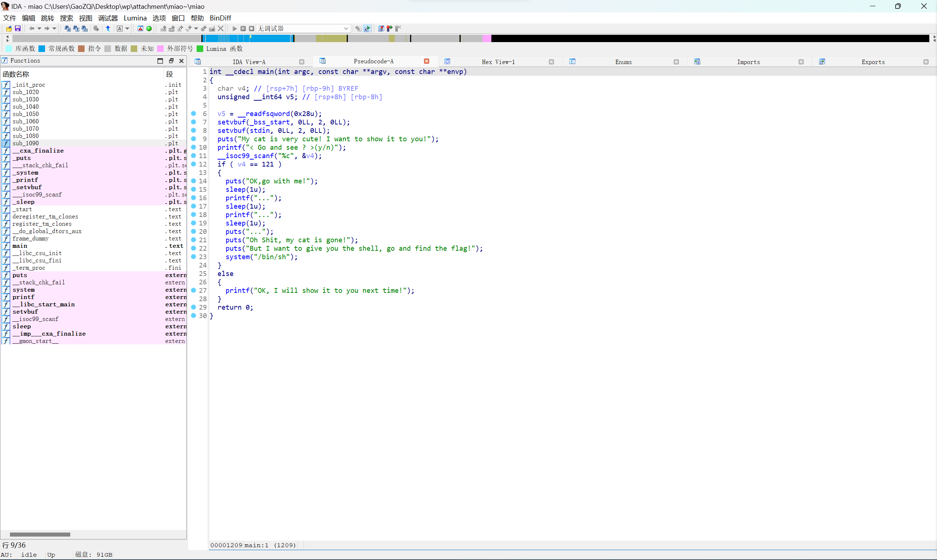The image size is (937, 560).
Task: Toggle breakpoint dot on pseudocode line 23
Action: [x=193, y=257]
